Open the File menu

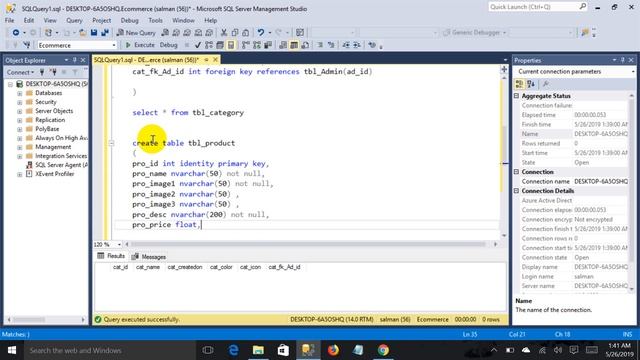[x=9, y=20]
